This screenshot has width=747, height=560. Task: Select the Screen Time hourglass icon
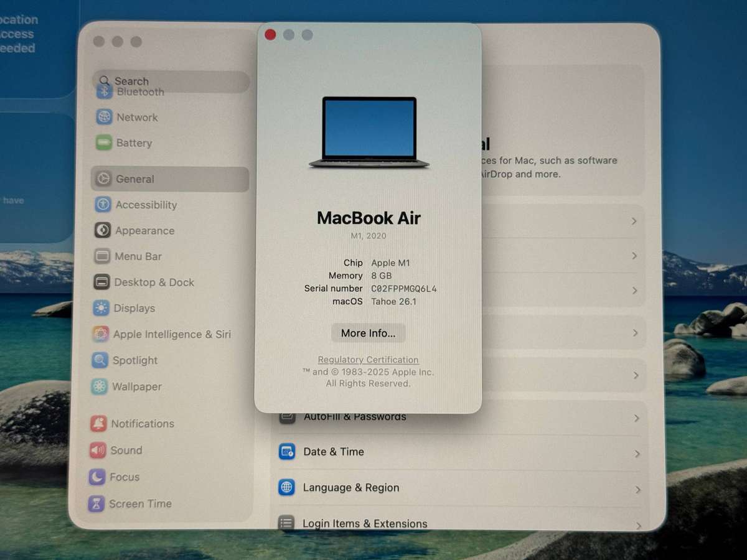tap(96, 503)
